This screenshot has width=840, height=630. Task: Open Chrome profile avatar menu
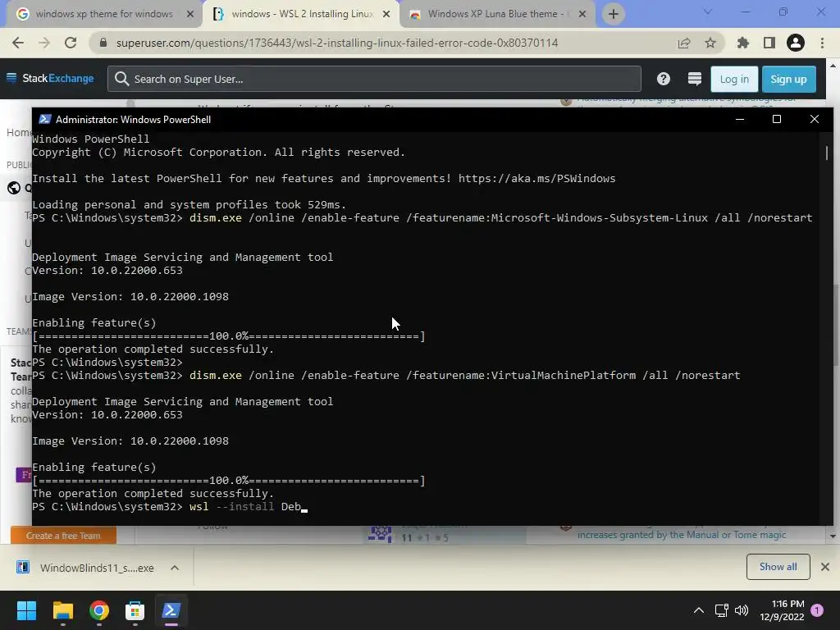[x=796, y=43]
